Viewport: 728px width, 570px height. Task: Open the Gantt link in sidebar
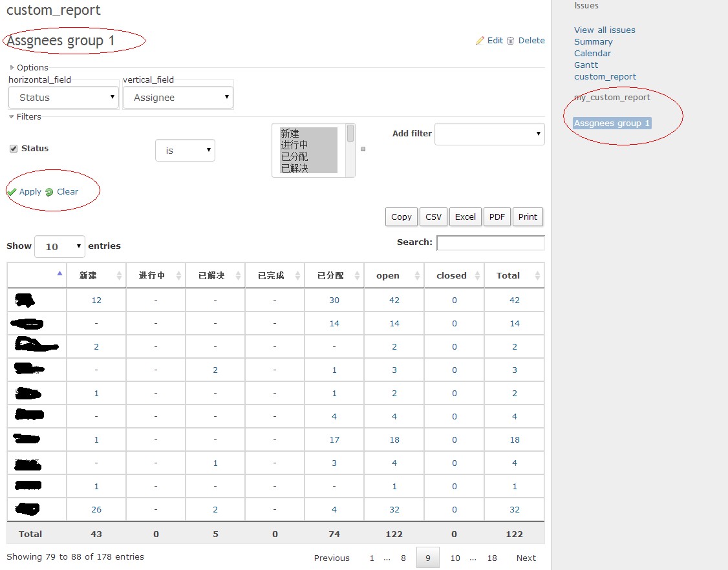(x=586, y=65)
